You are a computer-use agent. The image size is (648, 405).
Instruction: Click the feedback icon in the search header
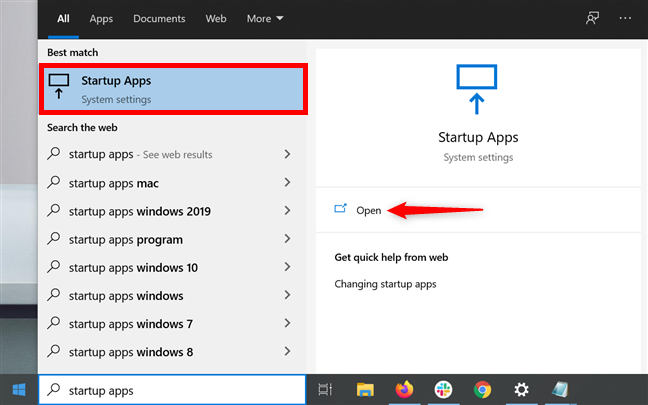tap(592, 18)
